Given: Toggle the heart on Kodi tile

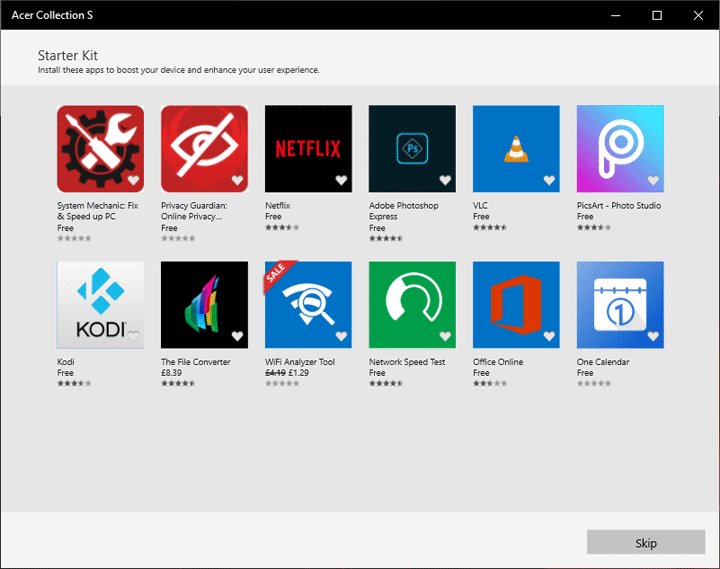Looking at the screenshot, I should (133, 336).
